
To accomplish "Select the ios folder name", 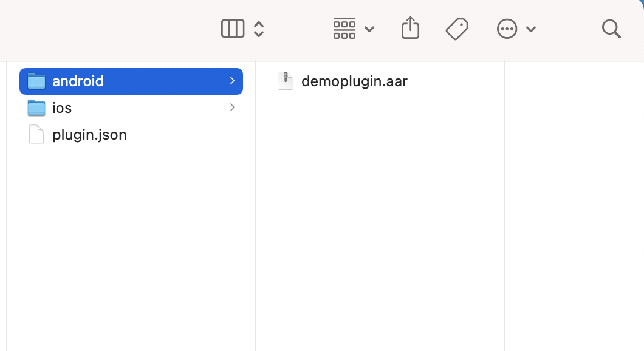I will (x=62, y=108).
